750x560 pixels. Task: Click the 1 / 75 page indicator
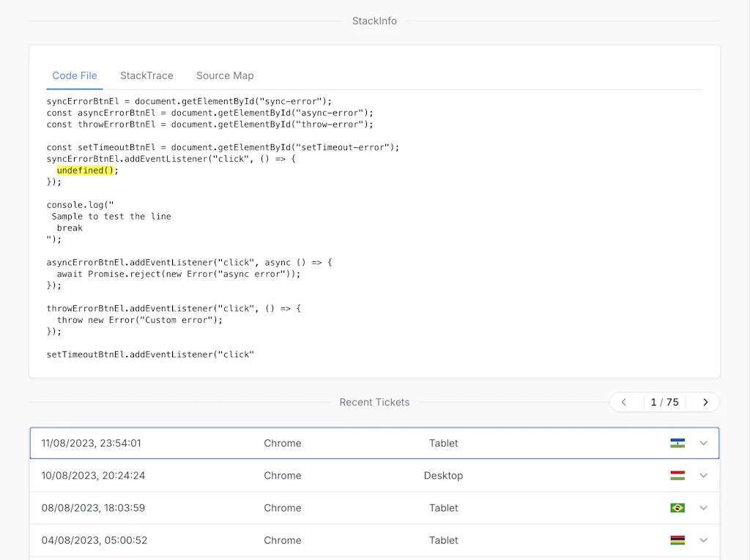664,402
